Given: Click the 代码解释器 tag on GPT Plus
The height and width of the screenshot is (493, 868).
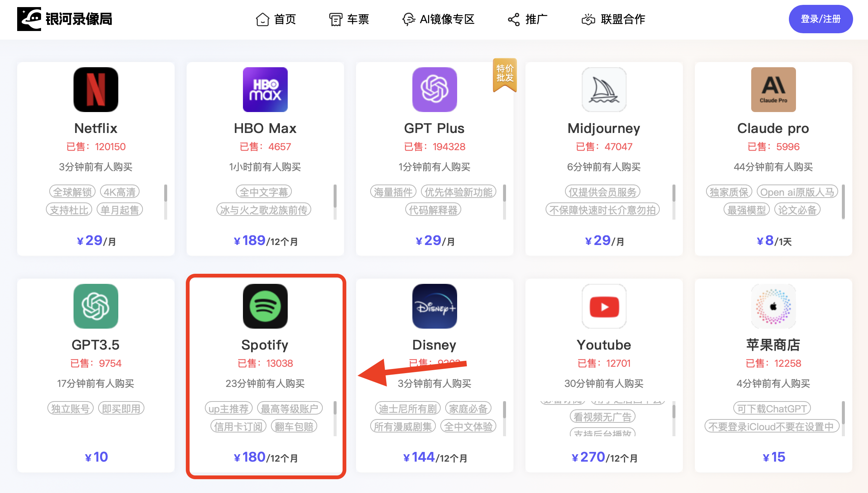Looking at the screenshot, I should tap(433, 210).
